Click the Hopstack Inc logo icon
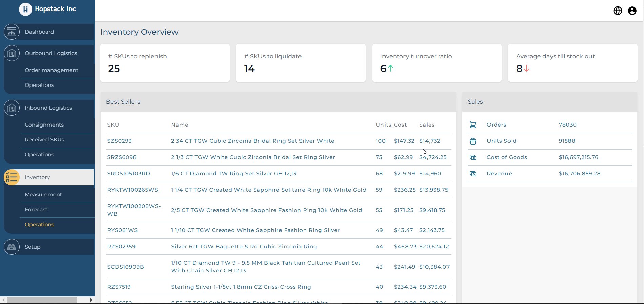This screenshot has height=304, width=644. click(x=25, y=9)
